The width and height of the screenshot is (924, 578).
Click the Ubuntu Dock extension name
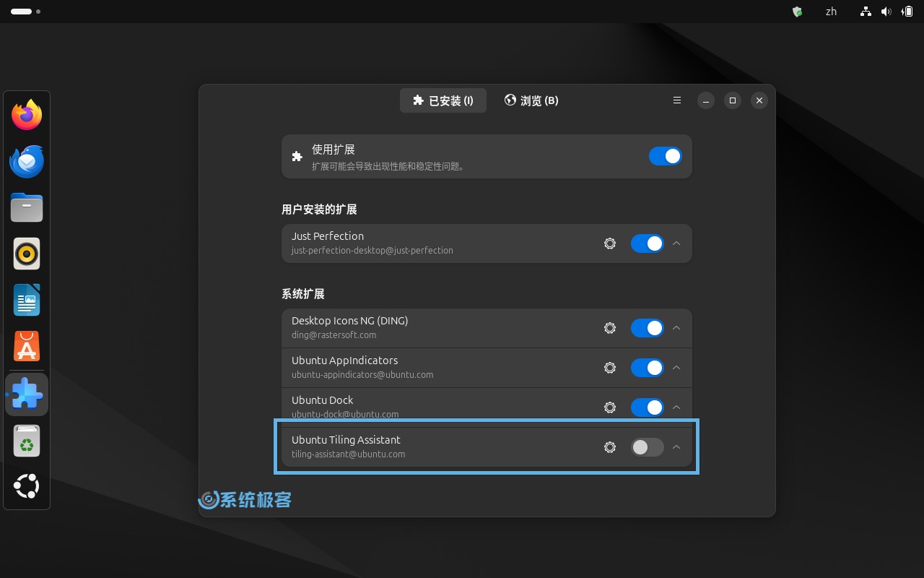point(323,400)
